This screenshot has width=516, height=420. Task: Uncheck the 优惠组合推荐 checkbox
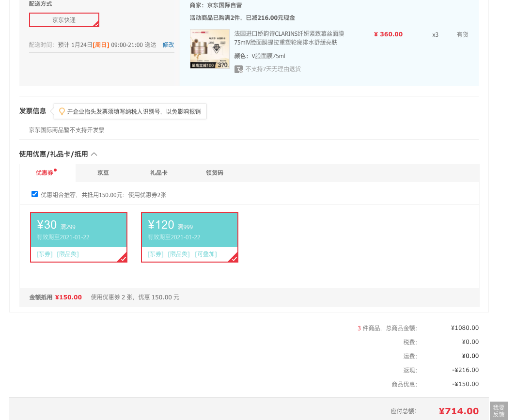(x=34, y=194)
